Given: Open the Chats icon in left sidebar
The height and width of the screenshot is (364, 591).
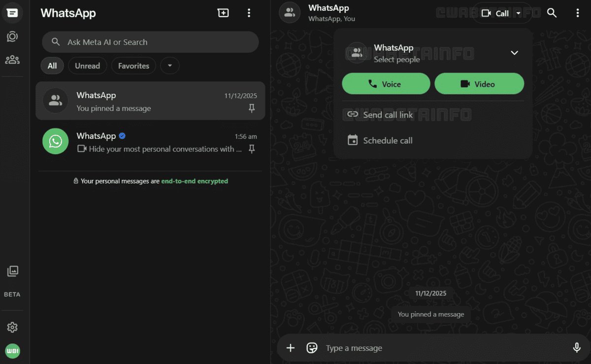Looking at the screenshot, I should tap(12, 13).
